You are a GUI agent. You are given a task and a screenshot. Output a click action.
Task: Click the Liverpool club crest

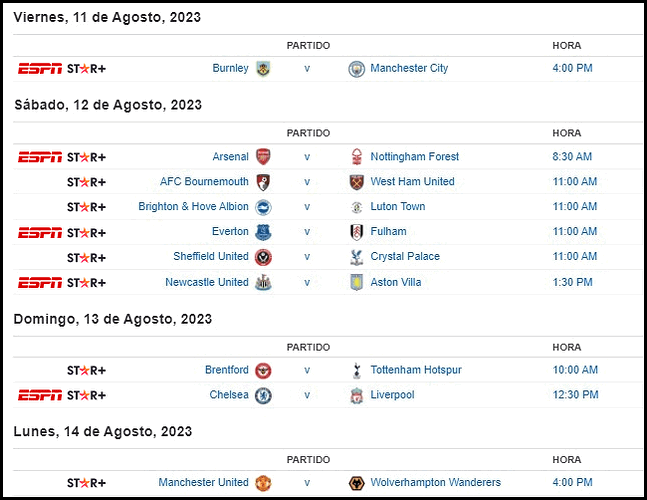click(x=357, y=396)
